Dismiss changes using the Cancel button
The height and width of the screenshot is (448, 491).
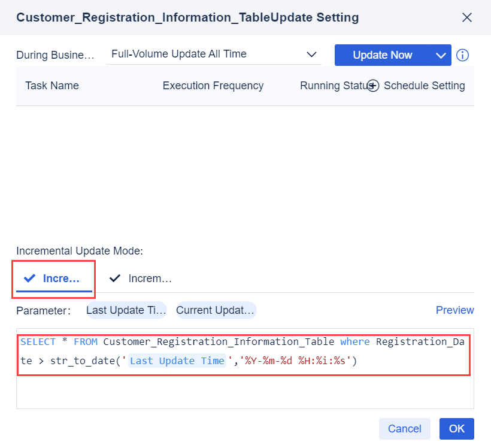(404, 429)
